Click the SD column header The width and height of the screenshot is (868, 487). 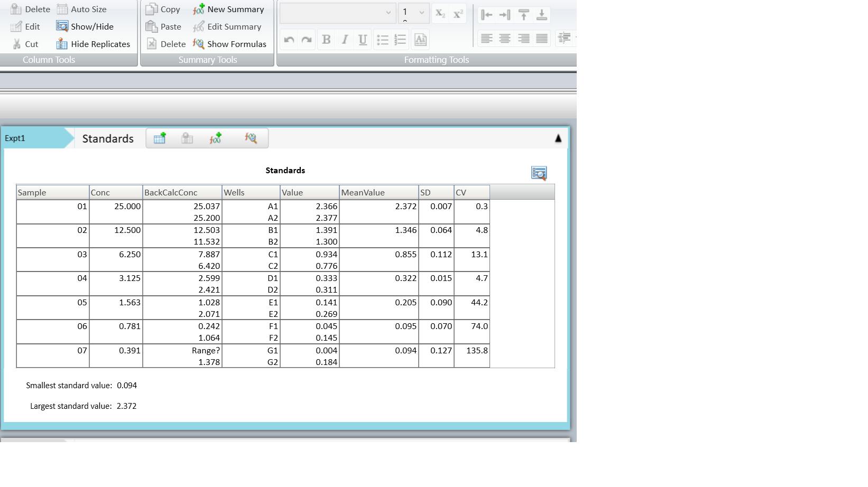coord(436,192)
